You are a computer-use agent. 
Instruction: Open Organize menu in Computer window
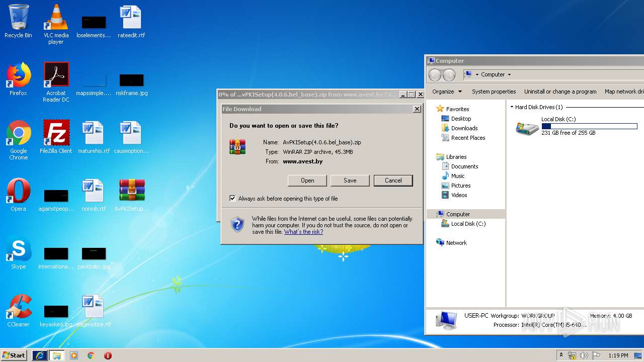[447, 92]
